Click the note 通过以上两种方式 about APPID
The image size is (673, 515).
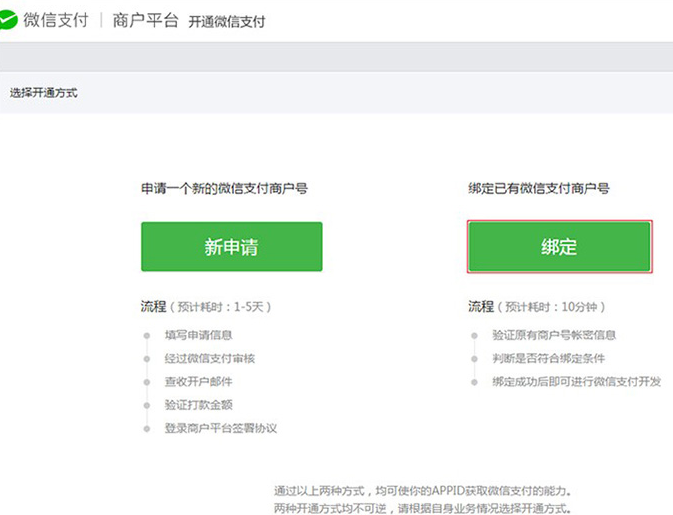pos(423,491)
